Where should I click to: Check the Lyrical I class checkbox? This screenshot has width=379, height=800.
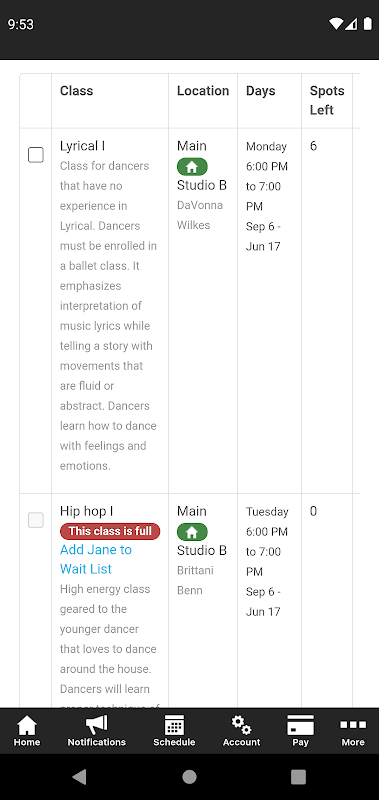(36, 155)
